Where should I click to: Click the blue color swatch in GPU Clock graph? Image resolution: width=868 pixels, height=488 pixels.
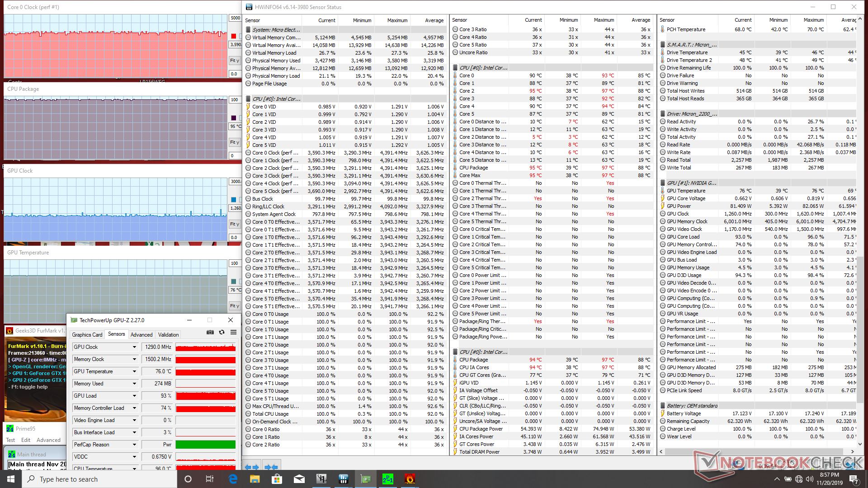pyautogui.click(x=234, y=200)
